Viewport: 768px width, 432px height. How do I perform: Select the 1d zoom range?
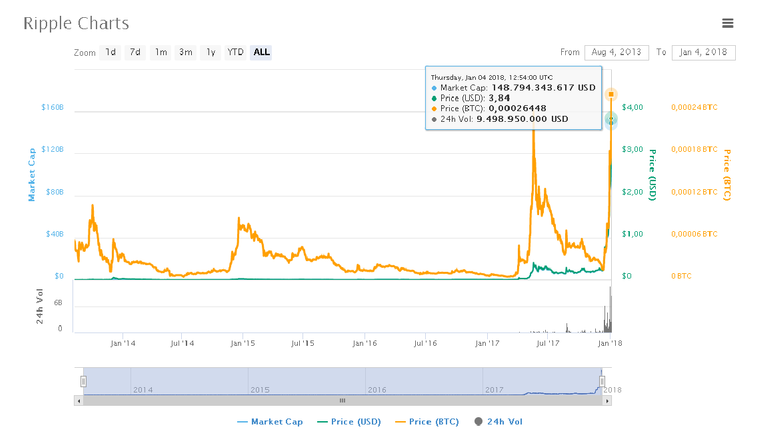111,52
